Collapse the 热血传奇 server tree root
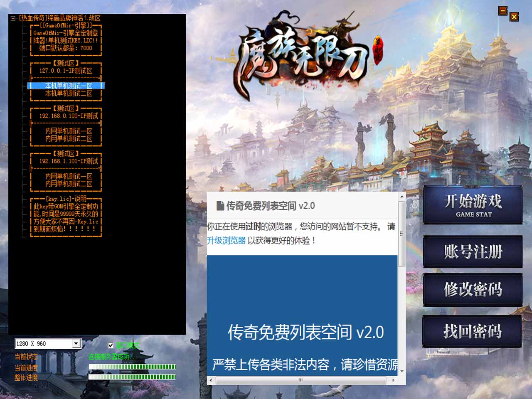The height and width of the screenshot is (399, 532). [13, 18]
